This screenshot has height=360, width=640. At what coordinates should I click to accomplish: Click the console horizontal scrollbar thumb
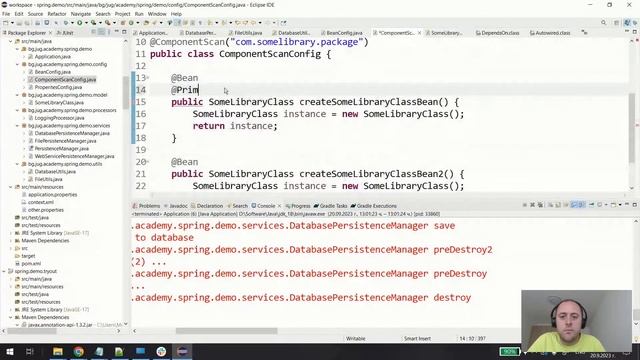coord(227,331)
